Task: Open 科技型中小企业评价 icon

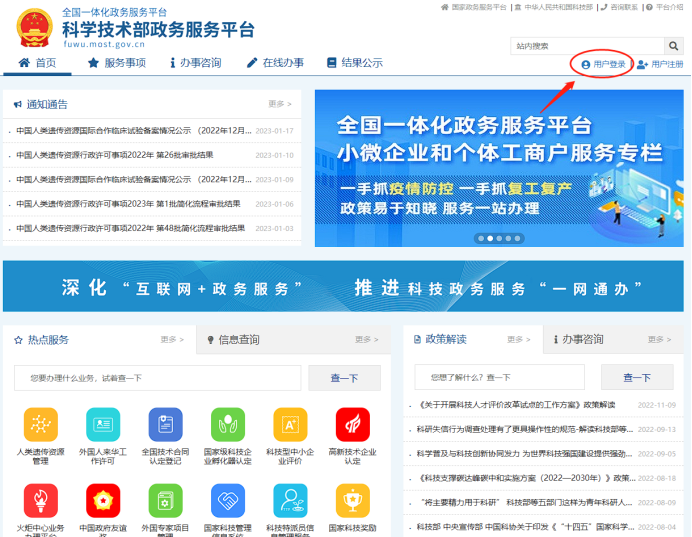Action: click(290, 424)
